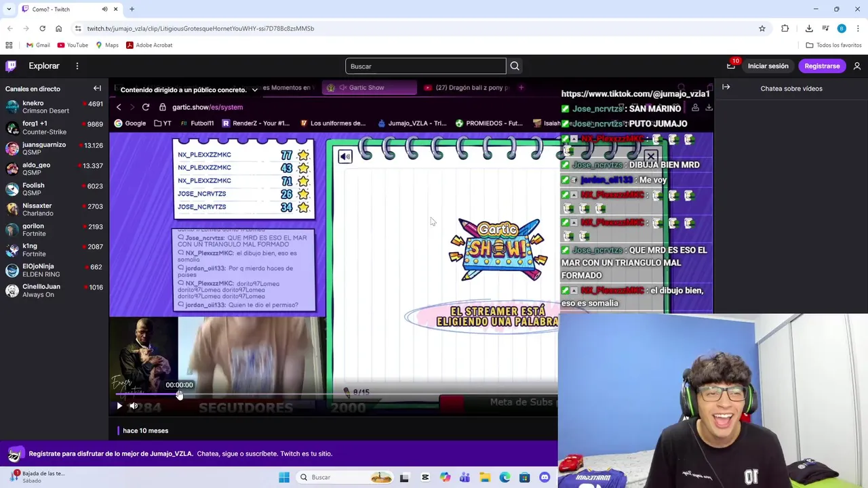The image size is (868, 488).
Task: Open Chrome media control icon
Action: pos(825,28)
